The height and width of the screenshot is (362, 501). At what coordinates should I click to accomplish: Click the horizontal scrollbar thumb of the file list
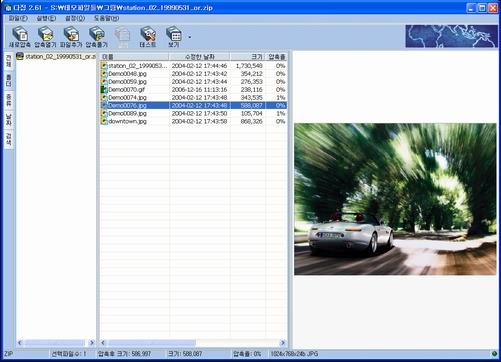click(x=152, y=343)
